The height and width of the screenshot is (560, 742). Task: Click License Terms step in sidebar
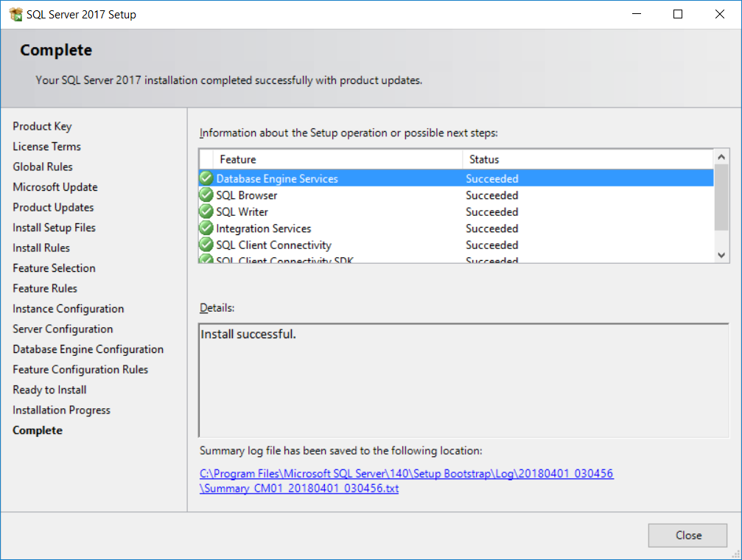47,147
